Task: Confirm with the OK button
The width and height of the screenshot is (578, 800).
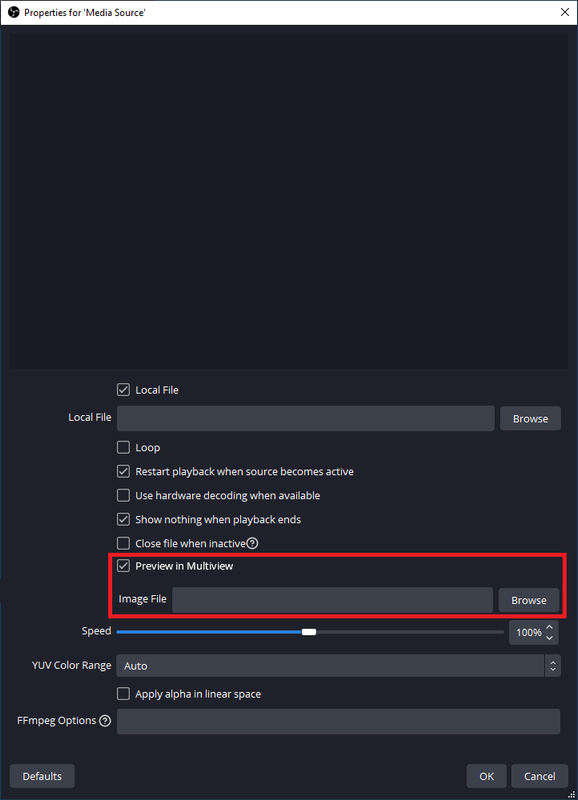Action: click(486, 776)
